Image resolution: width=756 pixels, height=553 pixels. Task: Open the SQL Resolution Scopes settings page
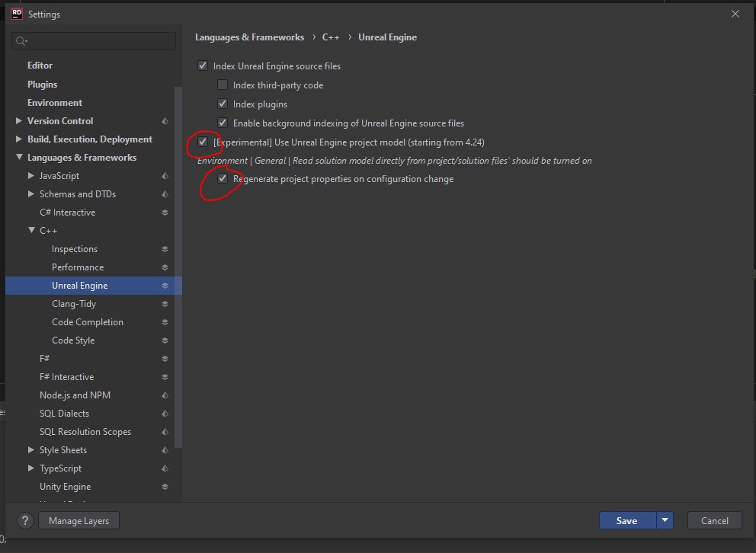coord(85,432)
